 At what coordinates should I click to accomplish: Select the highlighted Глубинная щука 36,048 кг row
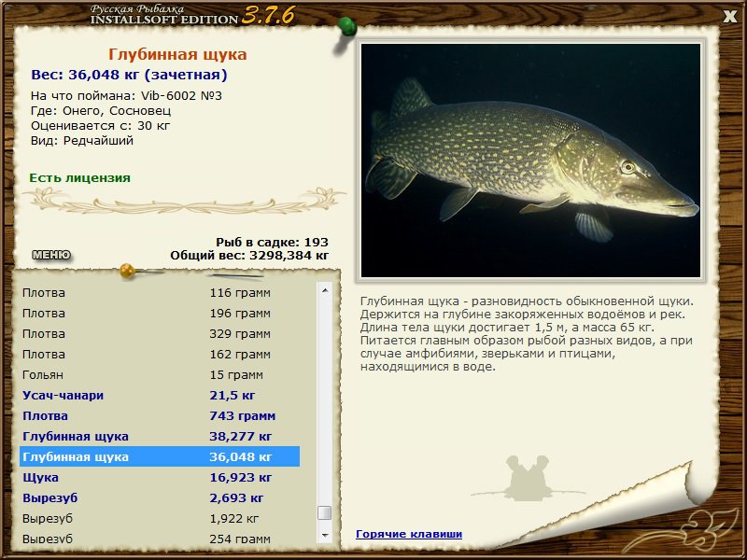(160, 456)
